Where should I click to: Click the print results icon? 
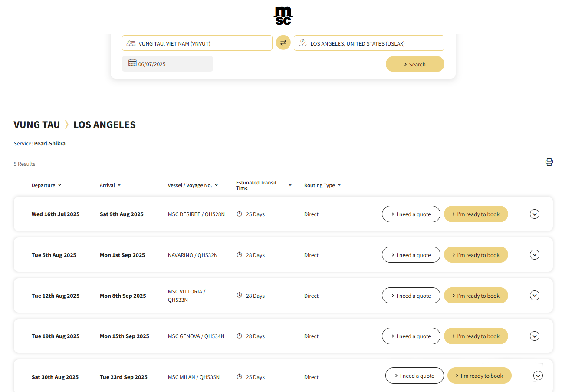click(549, 162)
